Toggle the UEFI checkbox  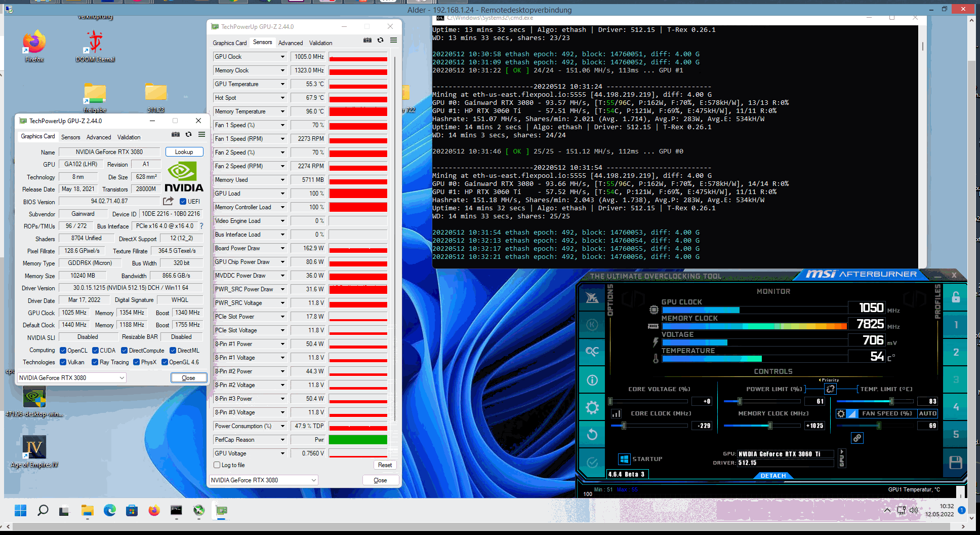pos(183,202)
